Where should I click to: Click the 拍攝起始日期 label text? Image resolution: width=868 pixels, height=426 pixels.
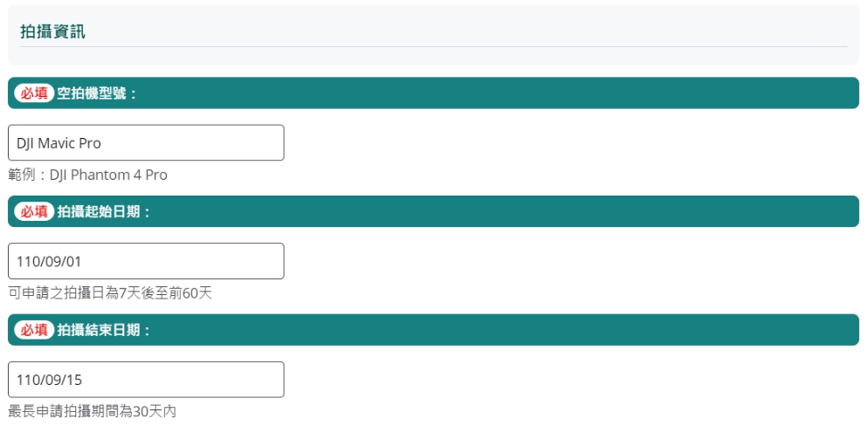click(x=103, y=211)
